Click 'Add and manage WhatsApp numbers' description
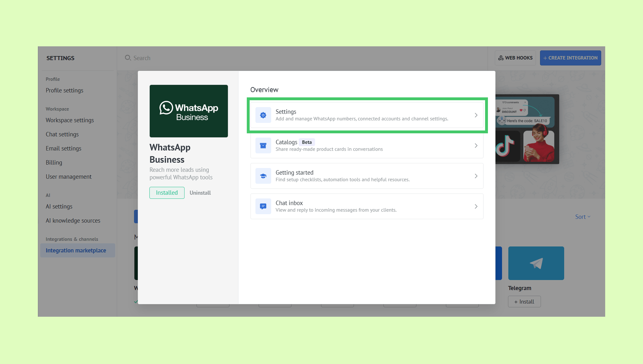 pos(362,118)
